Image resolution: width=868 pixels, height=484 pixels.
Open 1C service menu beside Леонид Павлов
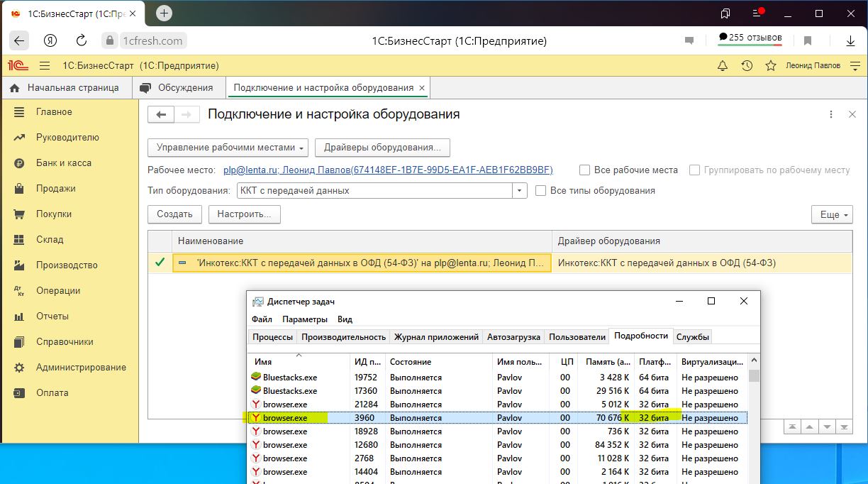[x=854, y=66]
